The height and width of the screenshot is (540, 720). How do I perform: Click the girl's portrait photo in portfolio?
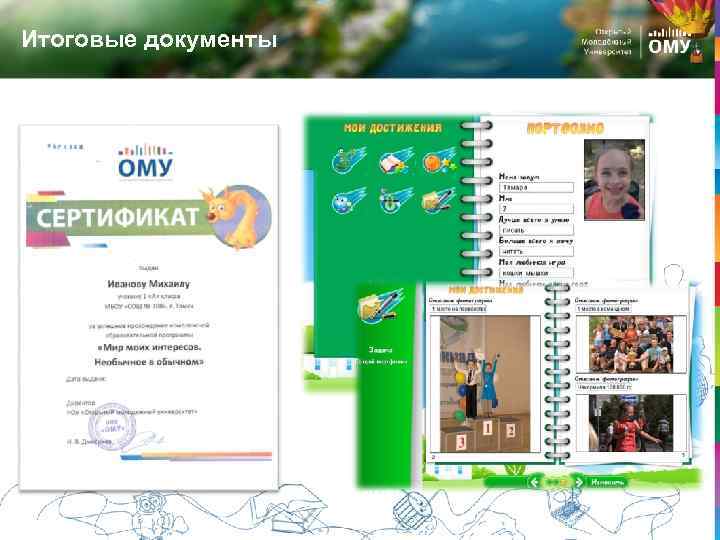tap(614, 180)
